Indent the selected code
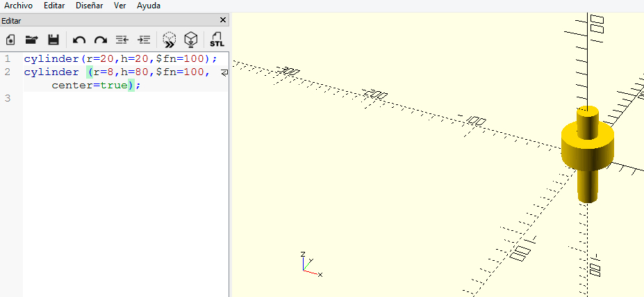Screen dimensions: 644x297 [x=144, y=40]
